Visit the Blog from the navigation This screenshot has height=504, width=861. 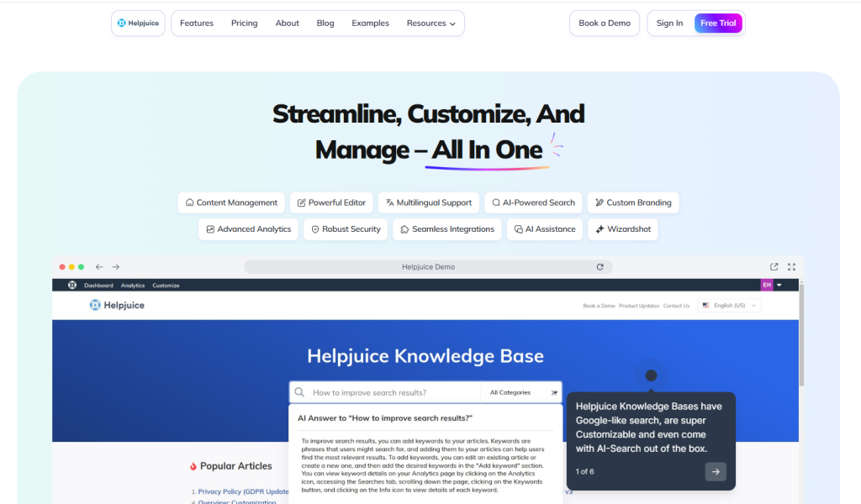pyautogui.click(x=325, y=23)
